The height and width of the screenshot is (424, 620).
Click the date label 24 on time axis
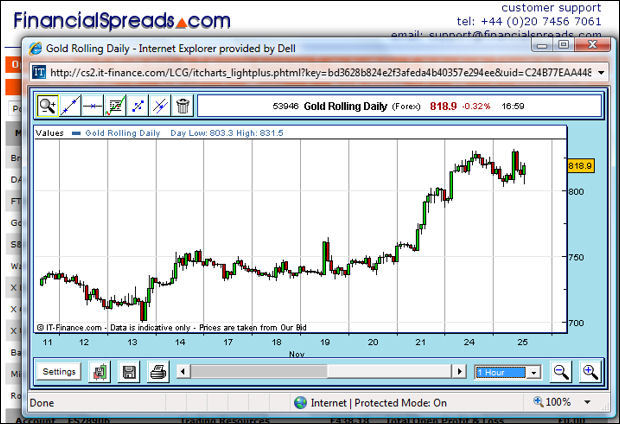point(469,342)
